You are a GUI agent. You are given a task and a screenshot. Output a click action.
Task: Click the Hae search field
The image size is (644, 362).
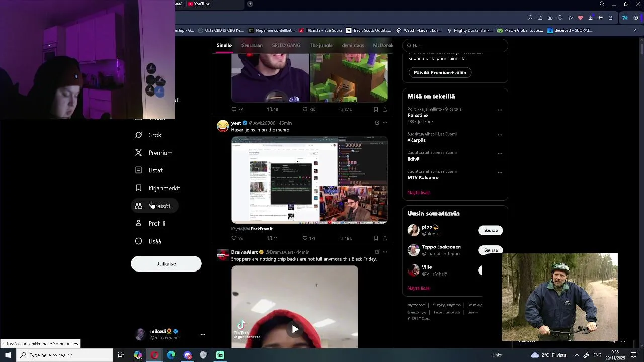tap(455, 46)
